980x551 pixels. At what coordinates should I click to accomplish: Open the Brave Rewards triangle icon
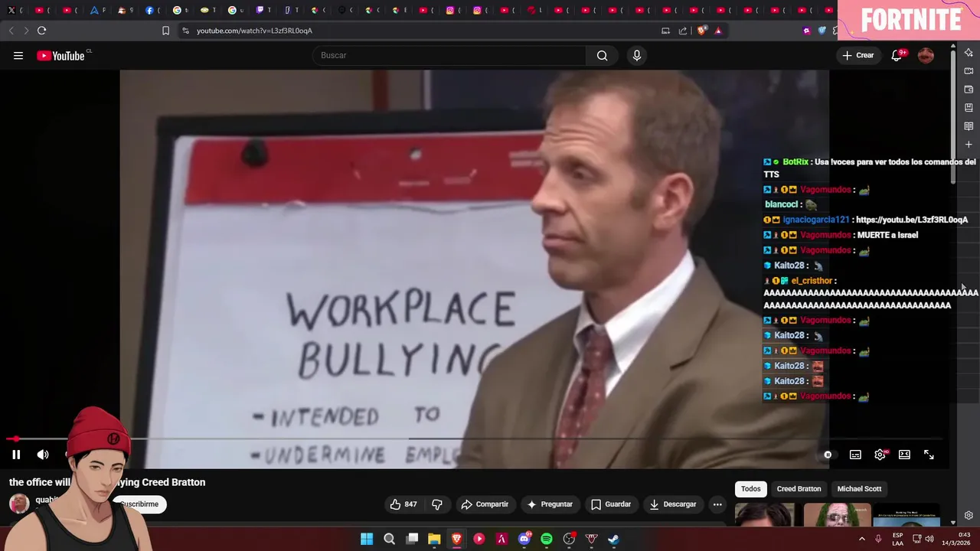[x=718, y=31]
